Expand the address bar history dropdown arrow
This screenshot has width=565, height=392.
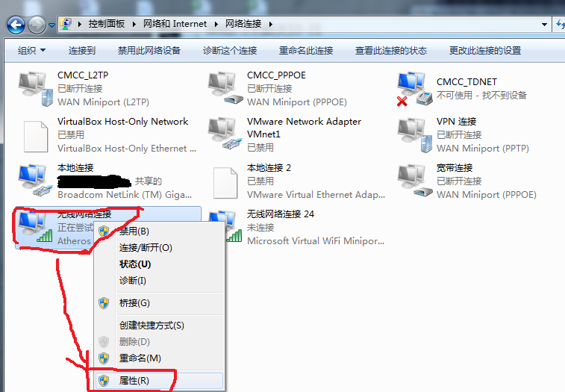click(x=544, y=25)
